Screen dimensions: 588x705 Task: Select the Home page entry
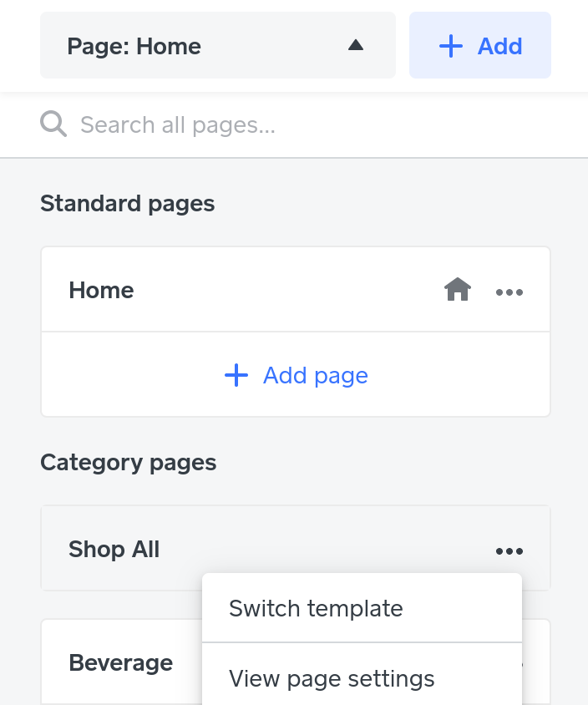click(296, 290)
